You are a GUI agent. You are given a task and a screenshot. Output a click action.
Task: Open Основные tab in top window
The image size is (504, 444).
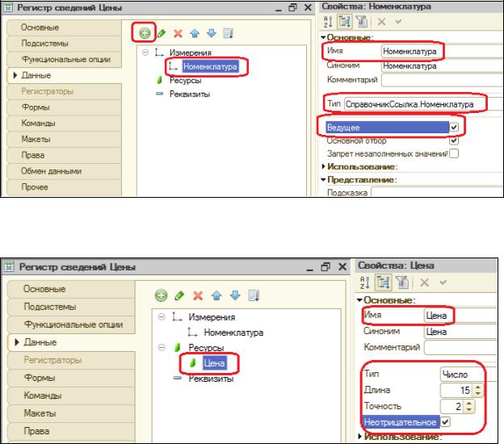pyautogui.click(x=65, y=27)
